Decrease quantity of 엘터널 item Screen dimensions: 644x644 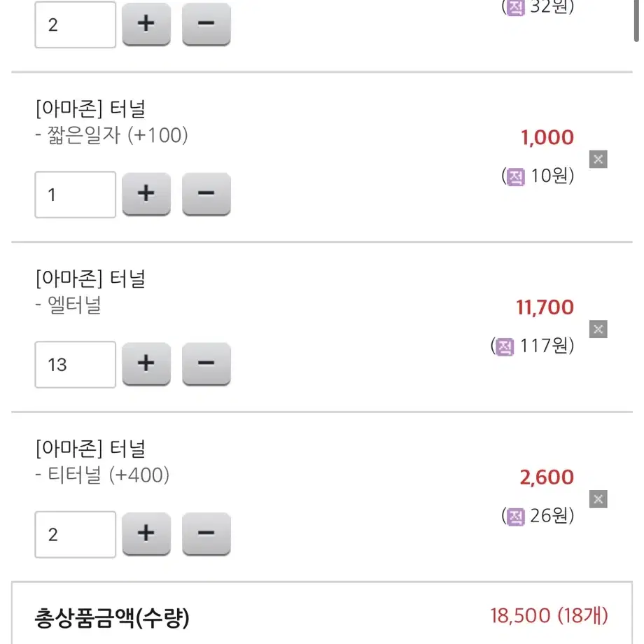(206, 364)
